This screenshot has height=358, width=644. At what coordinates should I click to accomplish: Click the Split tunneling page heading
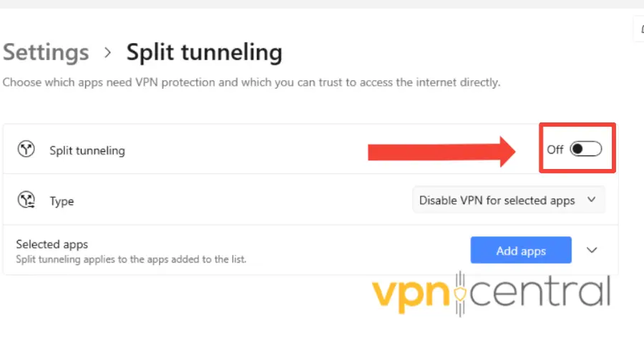[x=204, y=53]
